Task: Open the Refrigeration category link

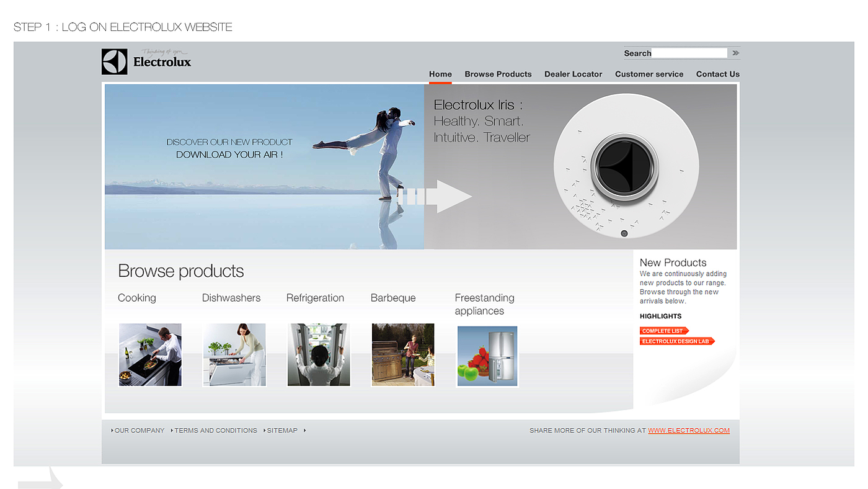Action: pos(315,298)
